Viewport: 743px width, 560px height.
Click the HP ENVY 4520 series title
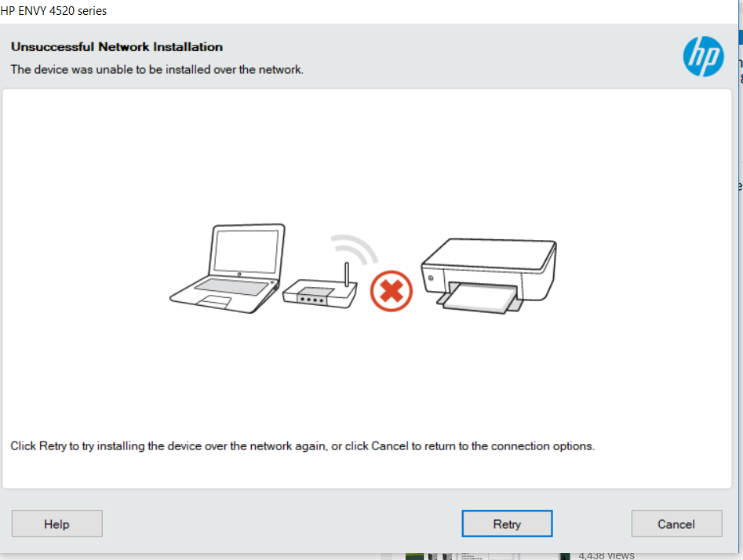pyautogui.click(x=53, y=10)
